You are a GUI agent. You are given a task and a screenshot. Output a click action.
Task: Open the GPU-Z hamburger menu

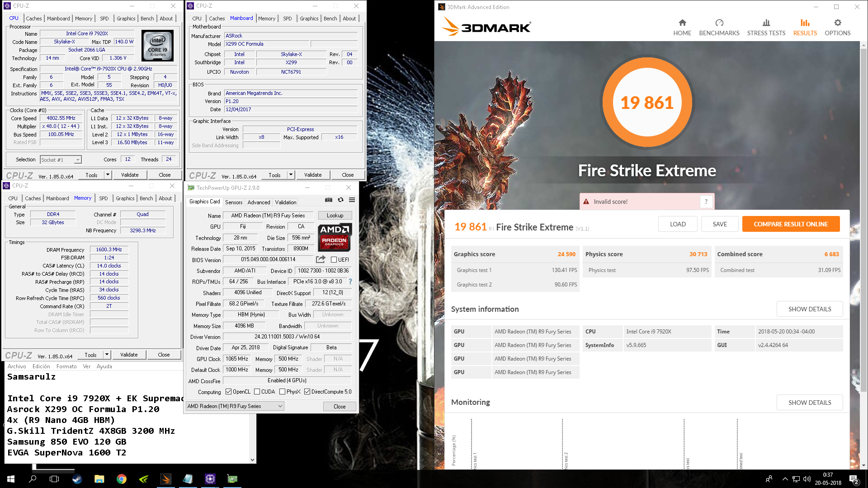[x=352, y=200]
